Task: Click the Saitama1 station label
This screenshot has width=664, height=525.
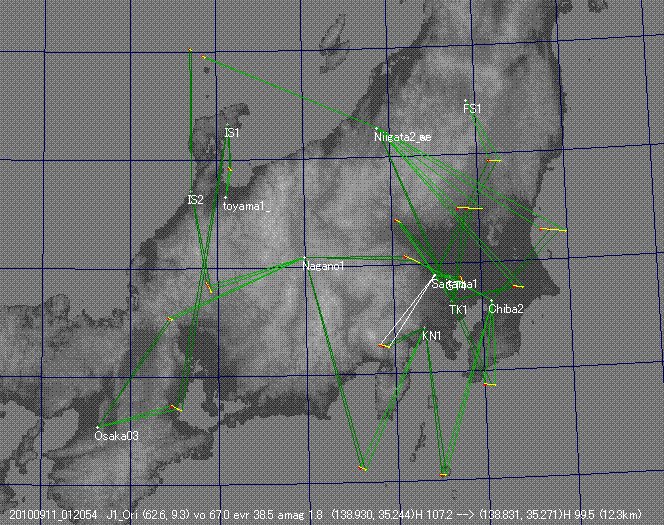Action: [454, 284]
